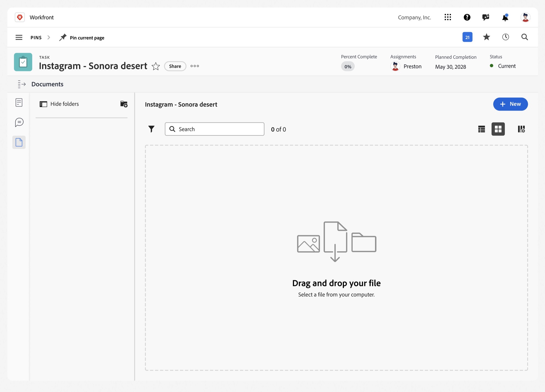The height and width of the screenshot is (392, 545).
Task: Click the 0 of 0 count
Action: [278, 129]
